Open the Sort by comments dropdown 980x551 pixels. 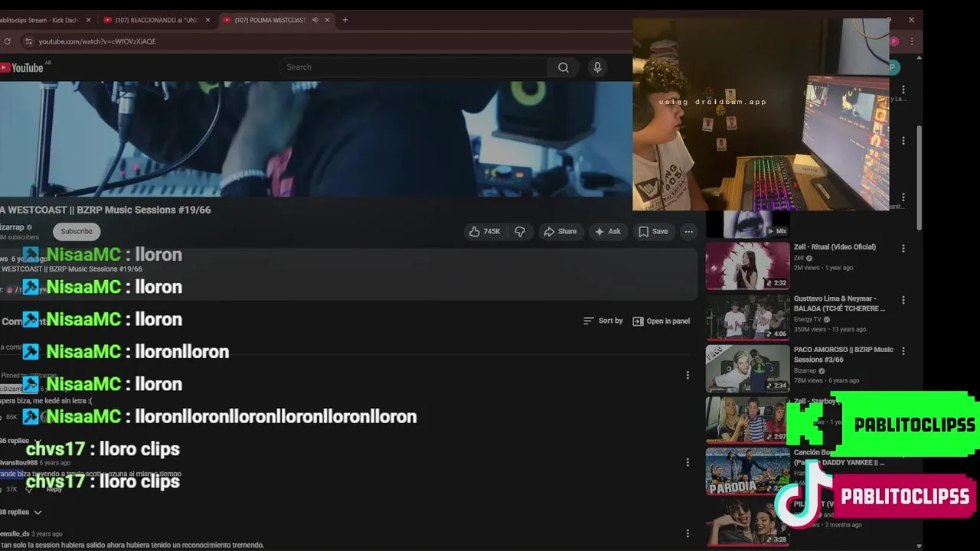point(603,321)
